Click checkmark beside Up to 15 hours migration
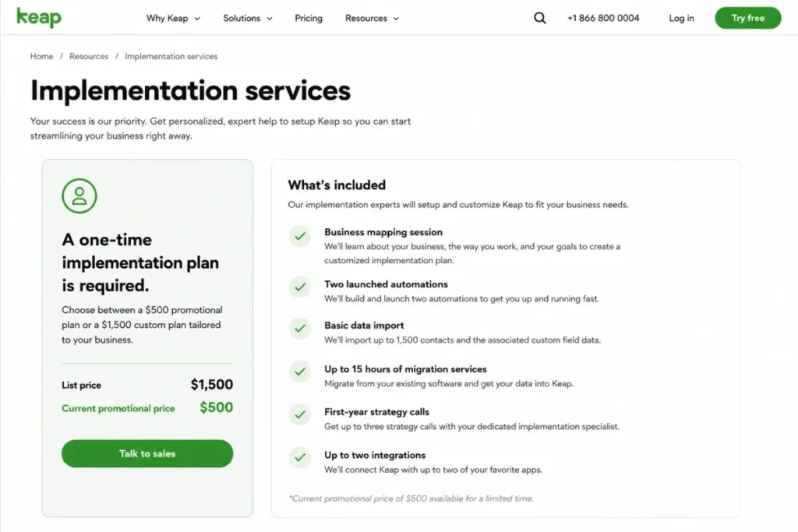Image resolution: width=798 pixels, height=532 pixels. point(300,372)
